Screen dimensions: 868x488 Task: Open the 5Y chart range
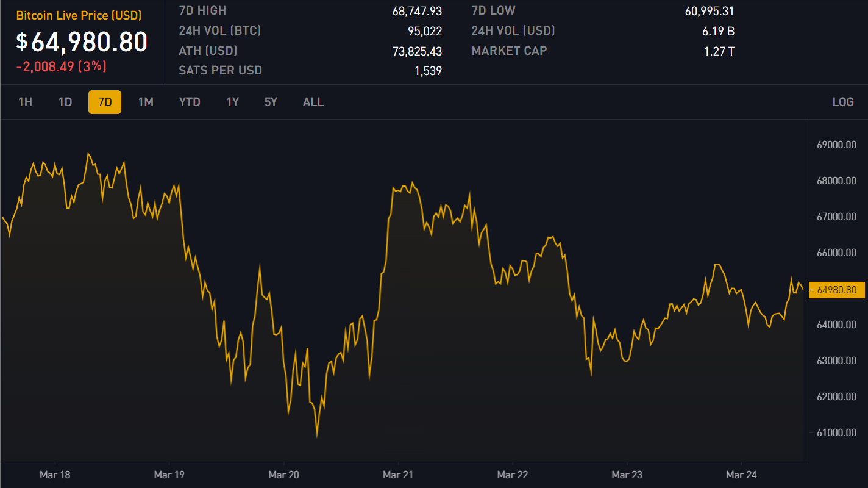tap(271, 102)
